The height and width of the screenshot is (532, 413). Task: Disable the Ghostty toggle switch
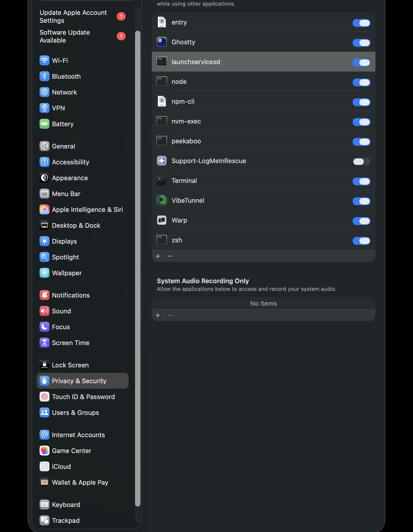tap(361, 43)
